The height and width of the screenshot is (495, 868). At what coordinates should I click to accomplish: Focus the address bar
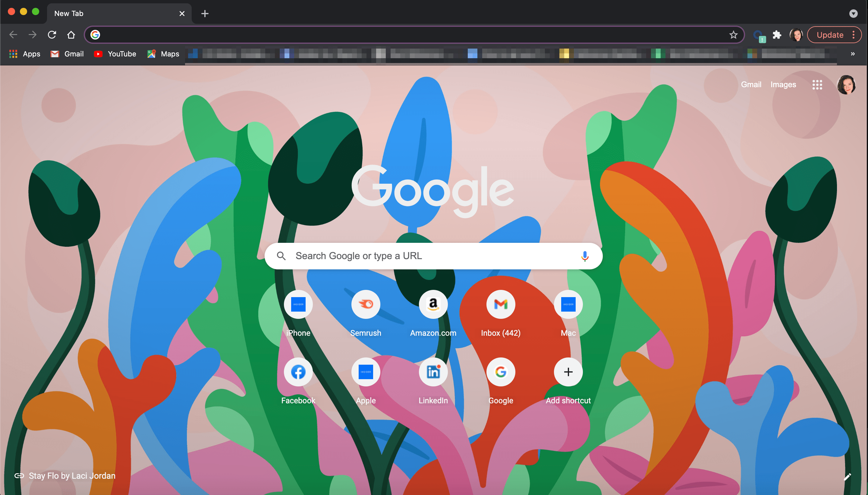point(414,35)
